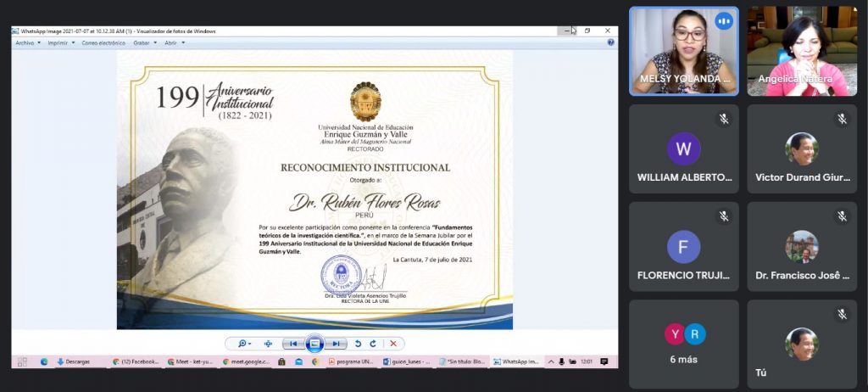Switch to the meet.google.c... taskbar window
This screenshot has width=868, height=392.
pyautogui.click(x=247, y=361)
